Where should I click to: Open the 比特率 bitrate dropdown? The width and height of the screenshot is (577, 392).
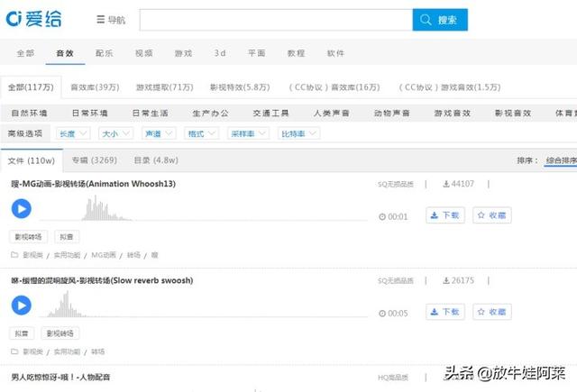click(x=299, y=133)
